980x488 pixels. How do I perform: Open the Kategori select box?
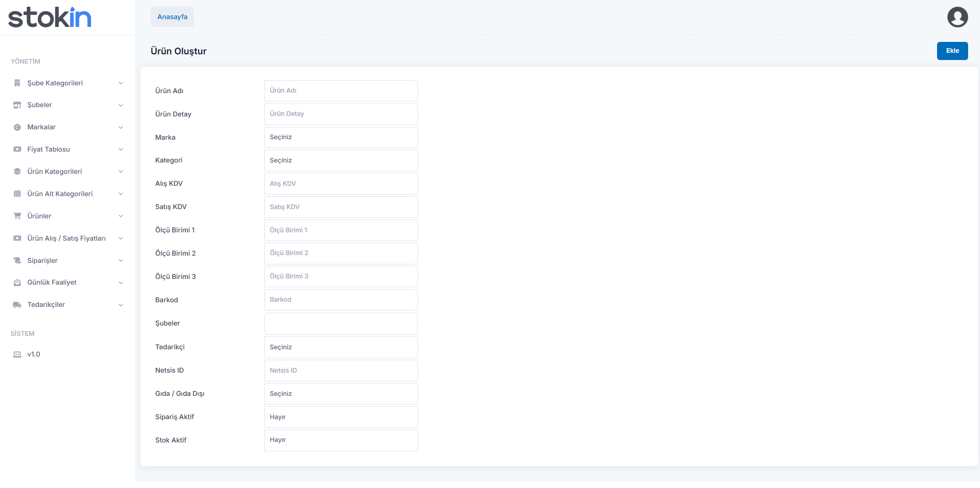point(340,160)
